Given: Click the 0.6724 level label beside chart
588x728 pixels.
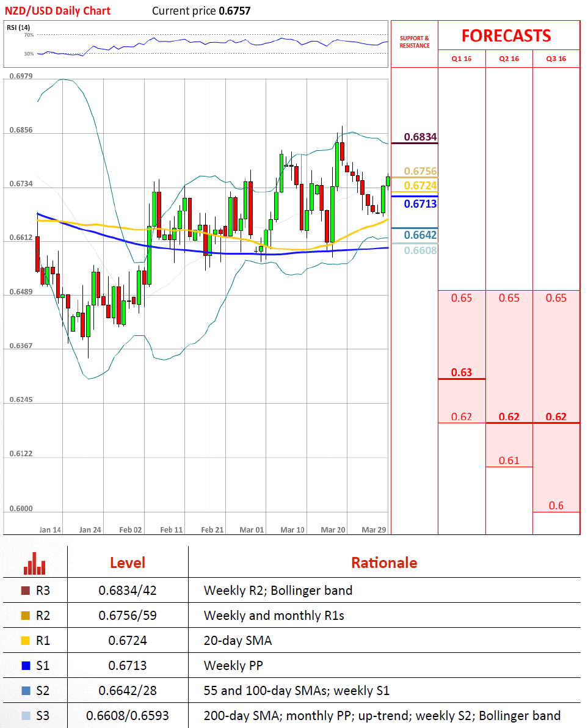Looking at the screenshot, I should [x=420, y=186].
